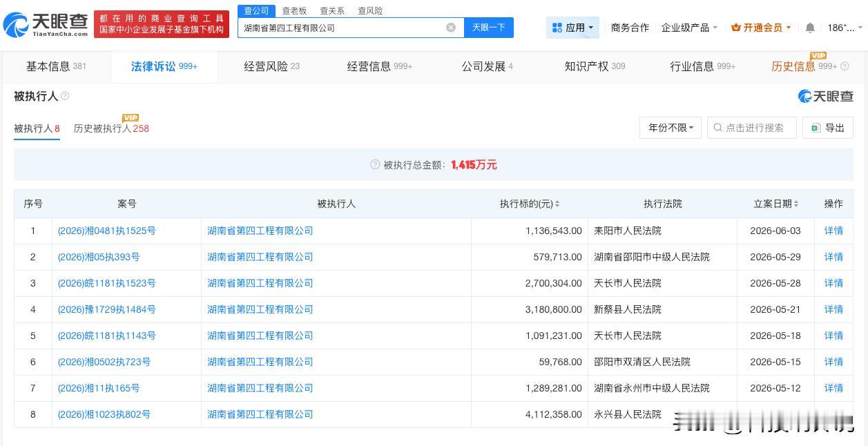868x446 pixels.
Task: Click the help icon beside 被执行总金额
Action: point(375,164)
